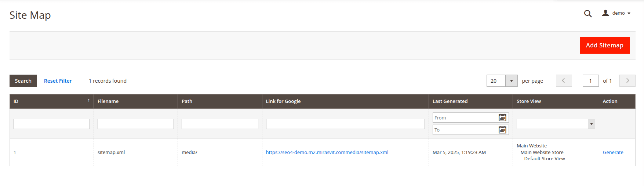The height and width of the screenshot is (186, 644).
Task: Focus the Link for Google filter field
Action: point(345,124)
